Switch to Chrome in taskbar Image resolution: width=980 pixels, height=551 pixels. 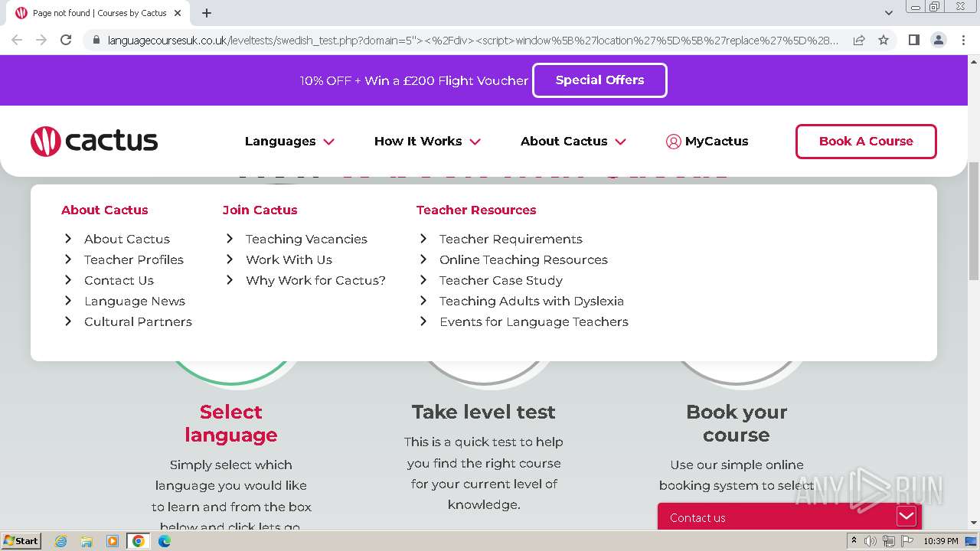tap(138, 541)
